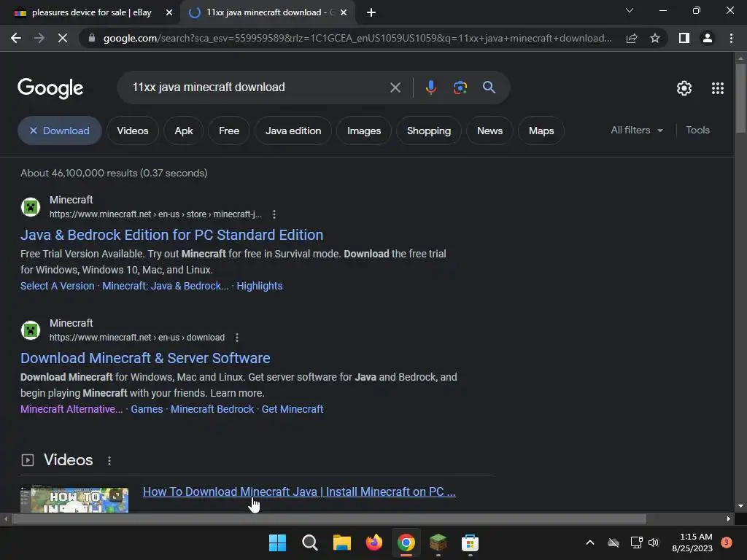The image size is (747, 560).
Task: View site information lock icon
Action: click(x=92, y=38)
